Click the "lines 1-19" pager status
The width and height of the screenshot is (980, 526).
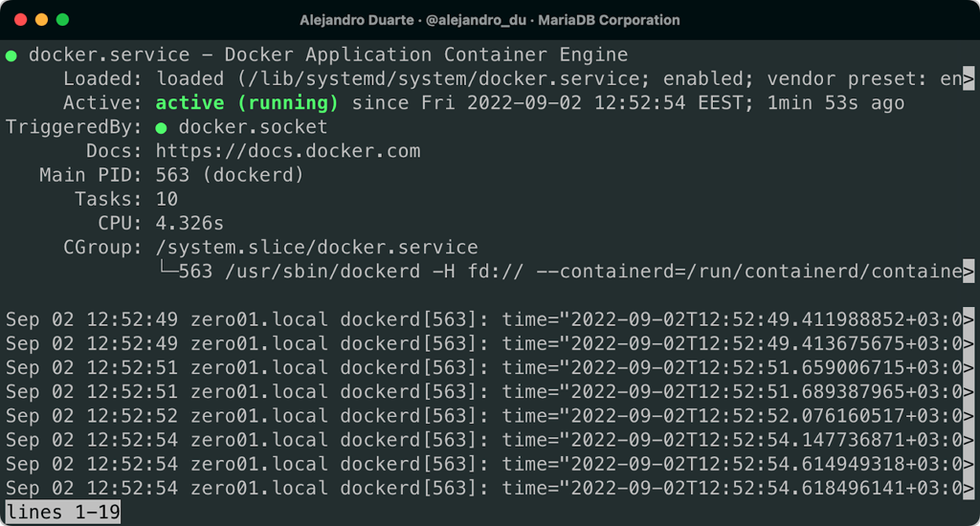[x=63, y=513]
